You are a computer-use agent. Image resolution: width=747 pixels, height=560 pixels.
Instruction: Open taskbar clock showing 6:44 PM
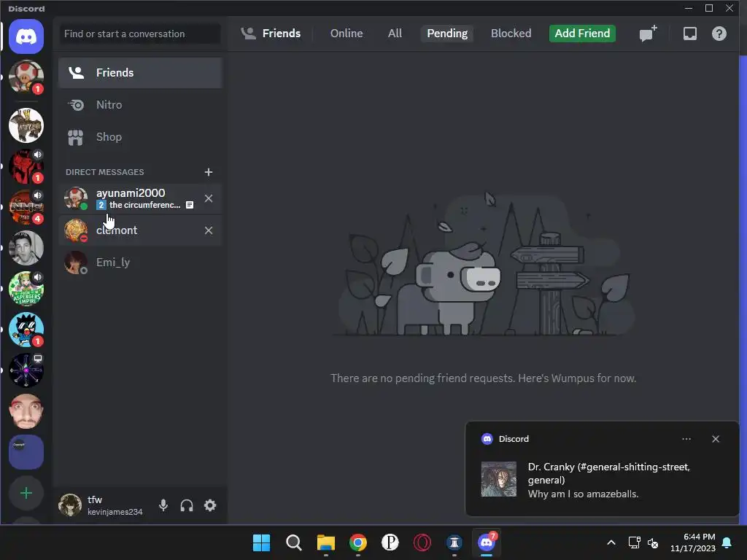(693, 542)
